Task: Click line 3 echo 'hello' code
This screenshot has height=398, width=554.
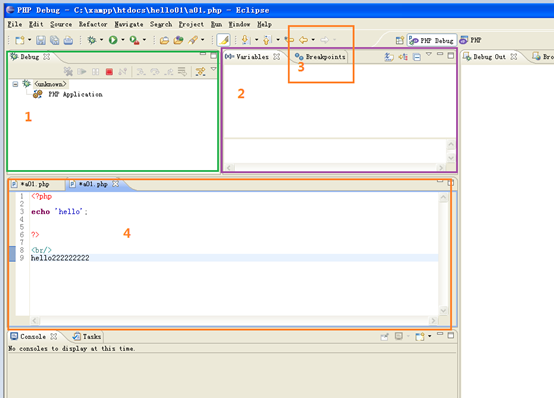Action: pyautogui.click(x=59, y=212)
